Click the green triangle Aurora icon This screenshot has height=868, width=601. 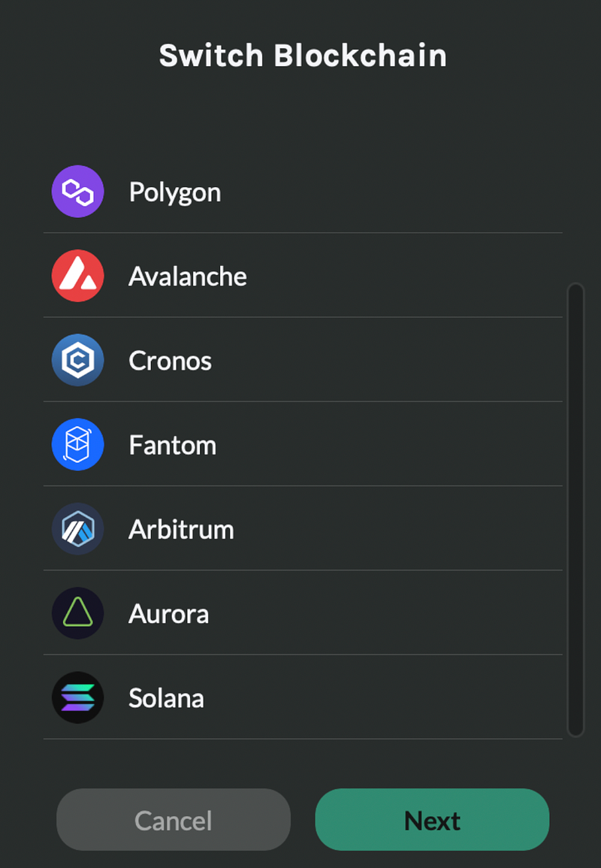coord(77,612)
